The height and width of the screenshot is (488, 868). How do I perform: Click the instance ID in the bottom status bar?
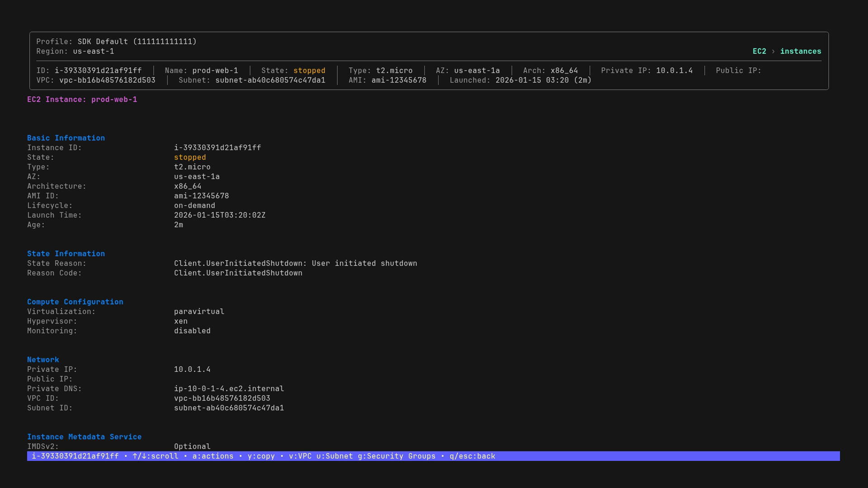(75, 456)
